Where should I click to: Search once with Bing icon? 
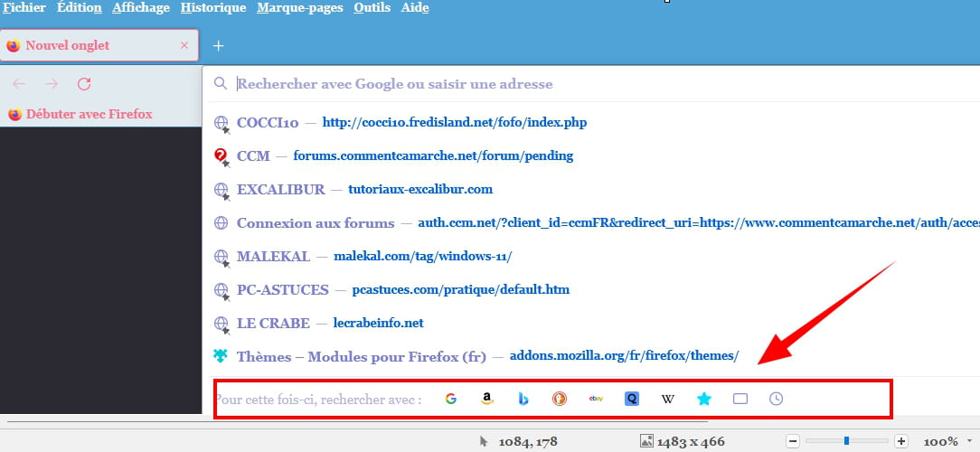523,399
